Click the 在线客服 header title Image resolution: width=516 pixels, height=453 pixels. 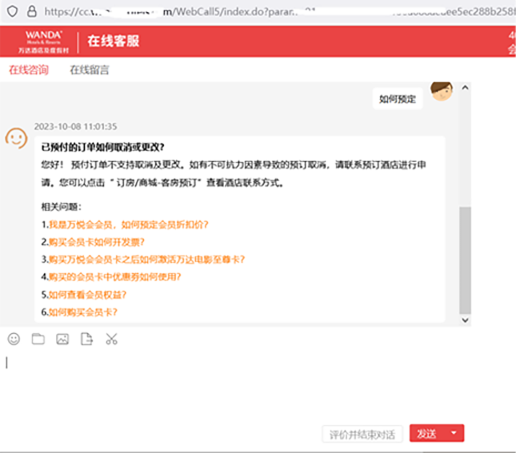click(113, 41)
